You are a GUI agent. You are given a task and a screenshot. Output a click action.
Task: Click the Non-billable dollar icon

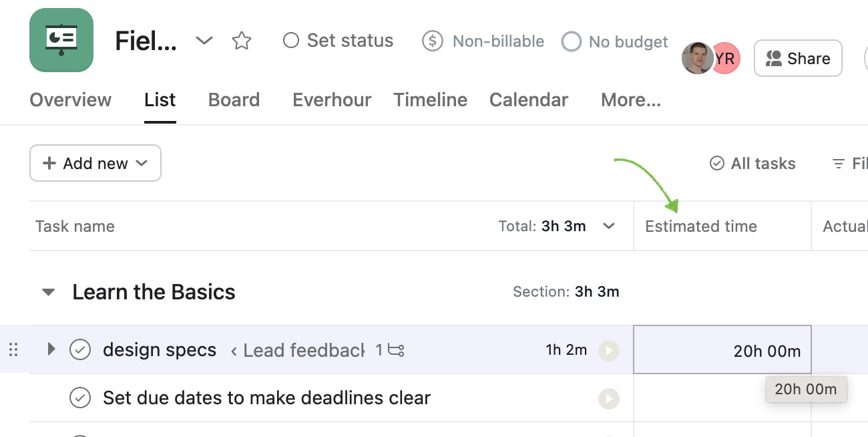[433, 41]
